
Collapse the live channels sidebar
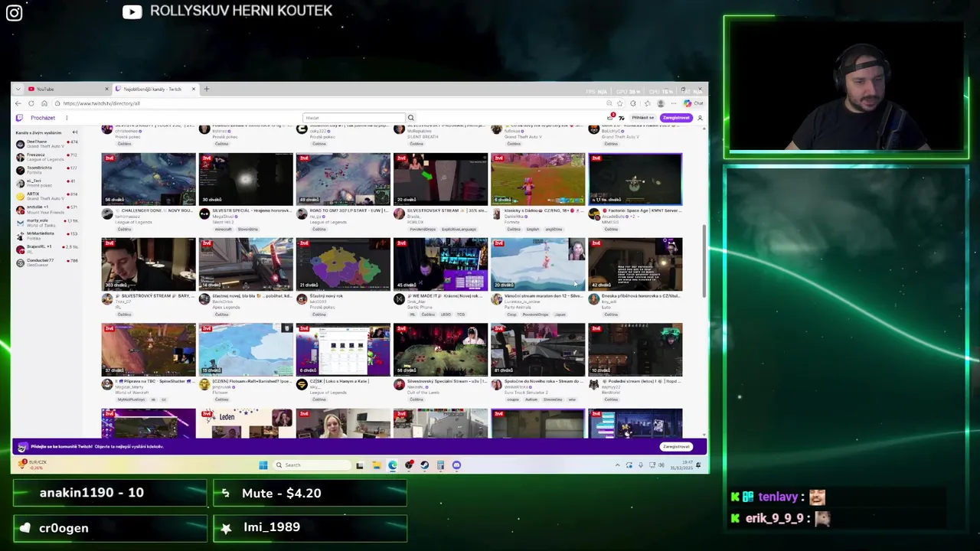pyautogui.click(x=74, y=132)
